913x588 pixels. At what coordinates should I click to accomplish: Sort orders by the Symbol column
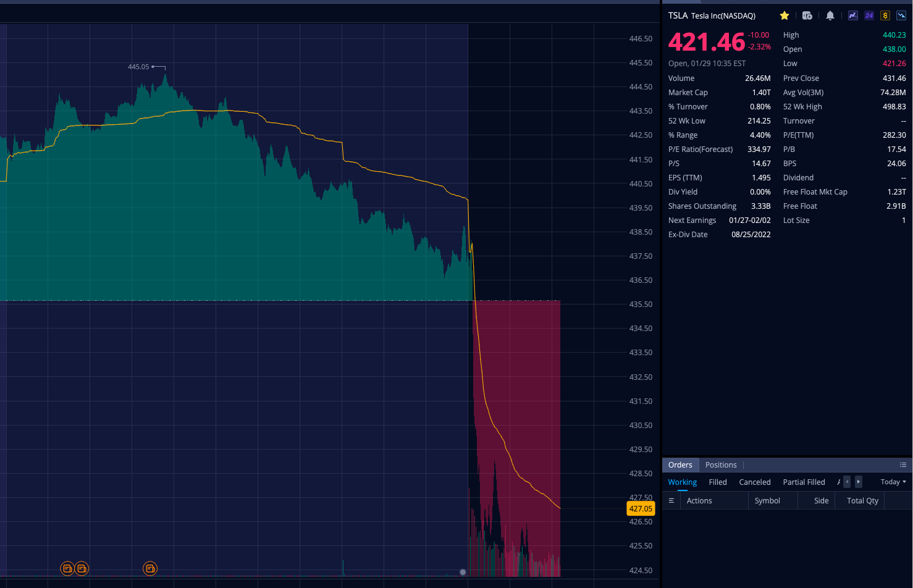(767, 501)
